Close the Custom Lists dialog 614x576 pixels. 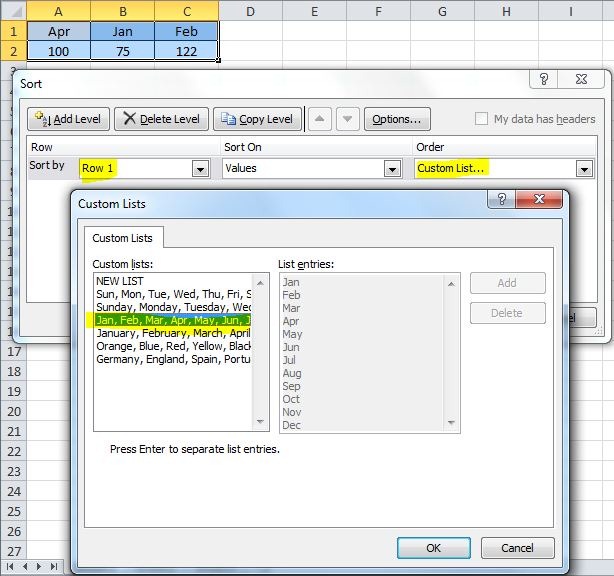point(539,199)
